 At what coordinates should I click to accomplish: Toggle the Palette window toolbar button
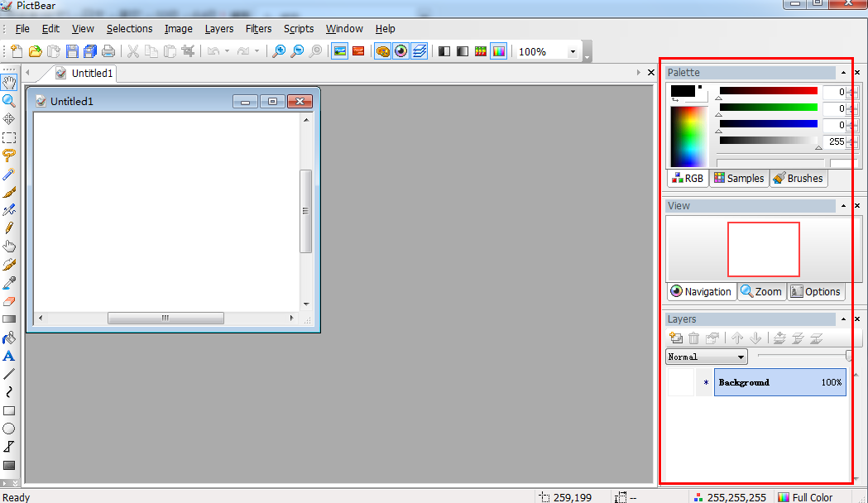382,51
